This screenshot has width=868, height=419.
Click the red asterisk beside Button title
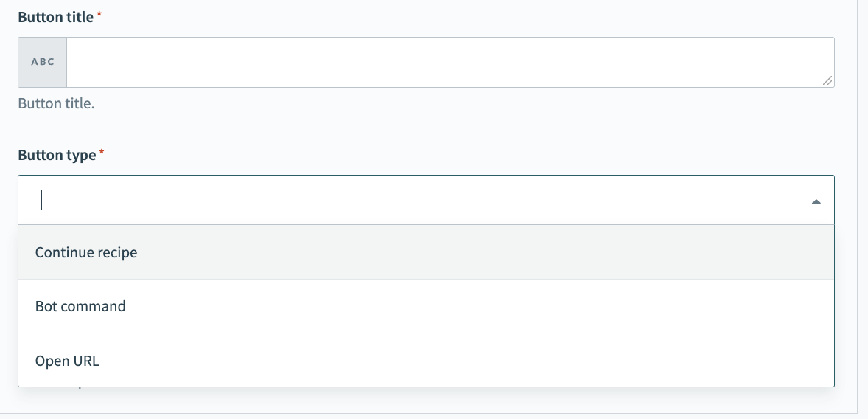(99, 15)
